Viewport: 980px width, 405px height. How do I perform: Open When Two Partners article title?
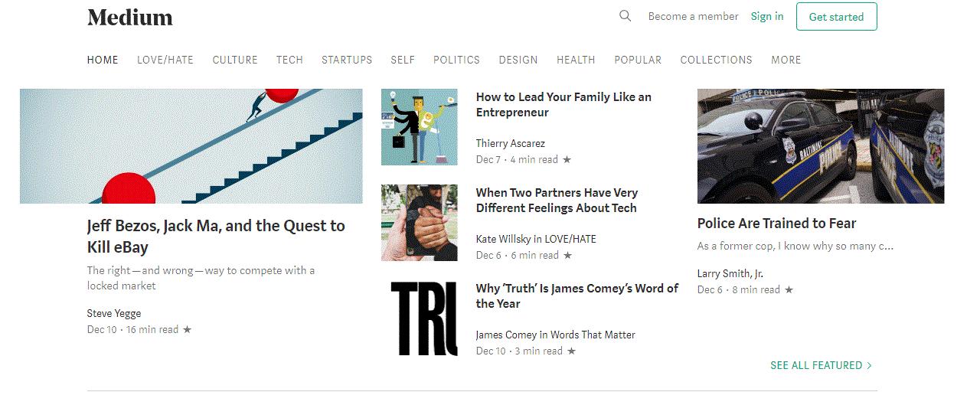tap(557, 201)
